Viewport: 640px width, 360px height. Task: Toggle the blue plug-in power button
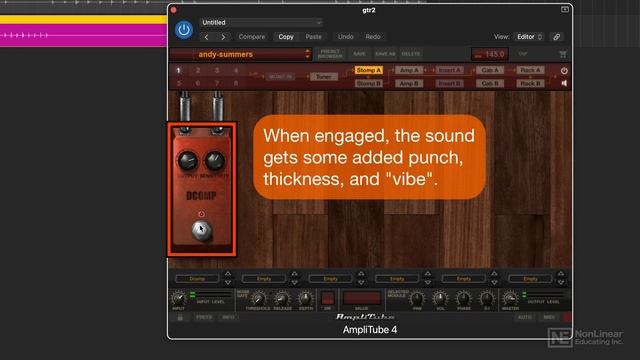point(184,30)
